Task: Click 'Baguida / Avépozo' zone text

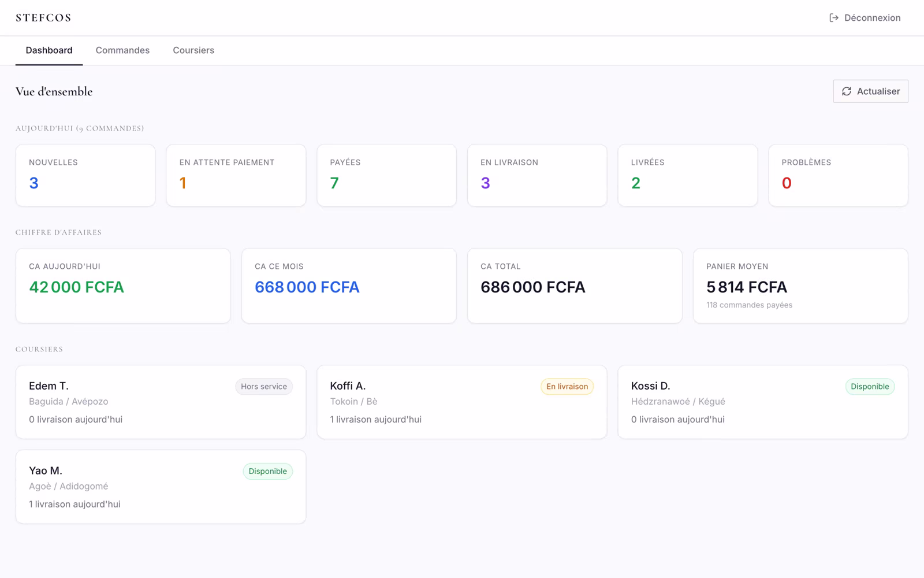Action: point(69,402)
